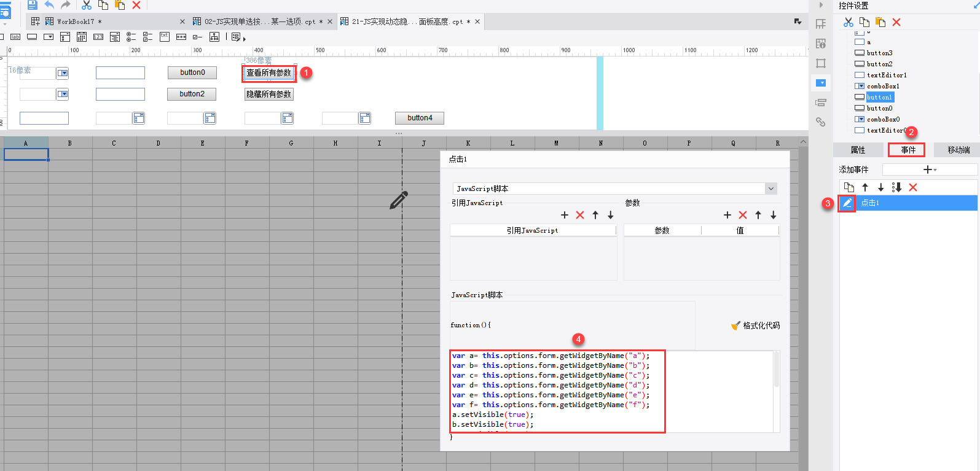Click the Copy icon in top toolbar
Viewport: 980px width, 471px height.
(103, 5)
